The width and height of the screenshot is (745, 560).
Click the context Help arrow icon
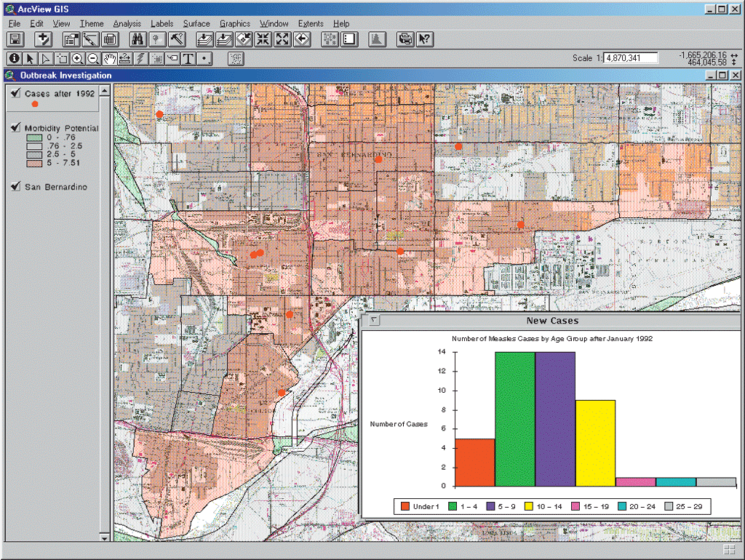pos(425,40)
